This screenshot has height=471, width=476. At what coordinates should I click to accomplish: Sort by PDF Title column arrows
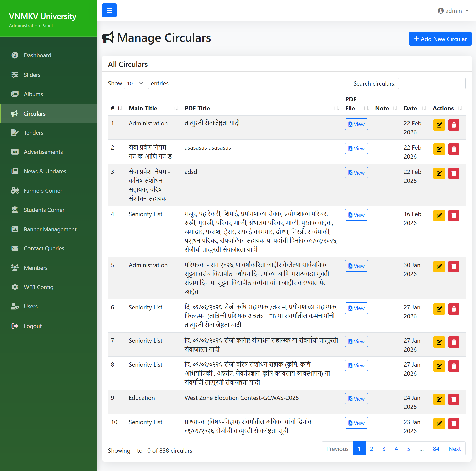(336, 108)
